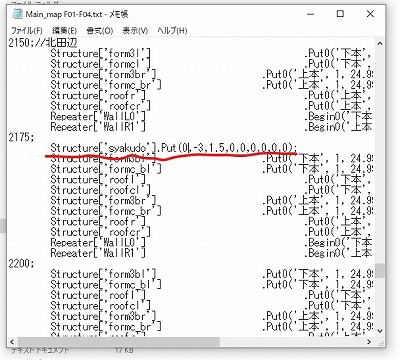Click Structure['formc_br'] under 2200
The height and width of the screenshot is (360, 400).
point(106,326)
